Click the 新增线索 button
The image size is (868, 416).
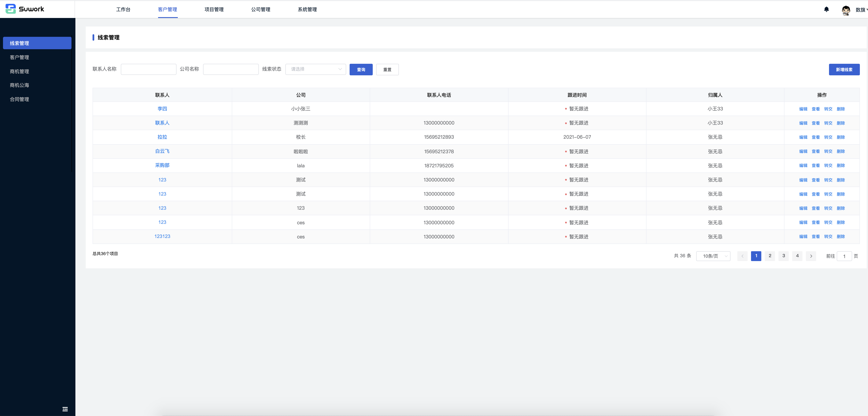click(x=844, y=69)
